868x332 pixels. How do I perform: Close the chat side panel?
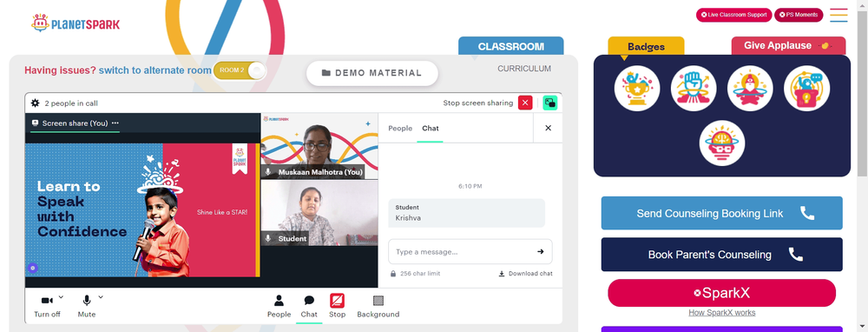[548, 128]
